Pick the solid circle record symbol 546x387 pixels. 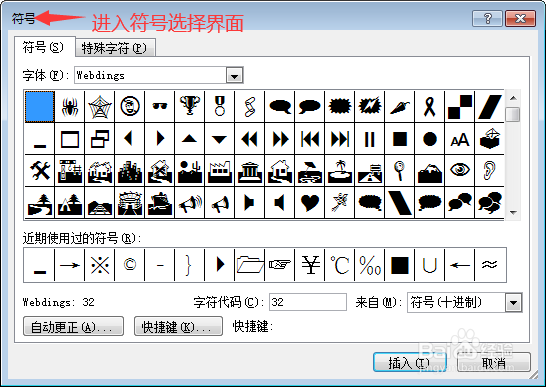pos(429,139)
